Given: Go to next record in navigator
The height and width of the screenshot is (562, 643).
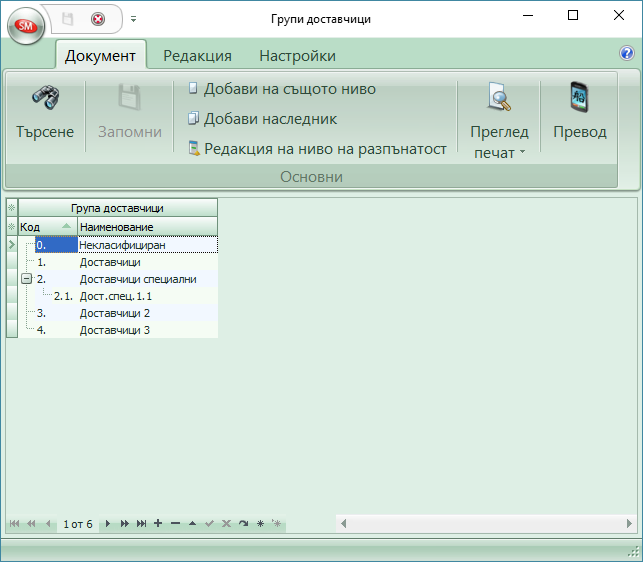Looking at the screenshot, I should tap(108, 524).
